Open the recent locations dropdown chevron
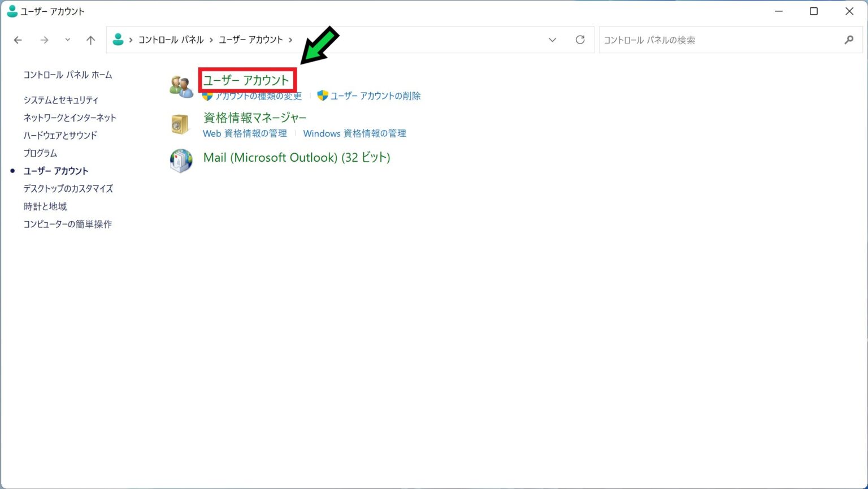Viewport: 868px width, 489px height. (67, 40)
